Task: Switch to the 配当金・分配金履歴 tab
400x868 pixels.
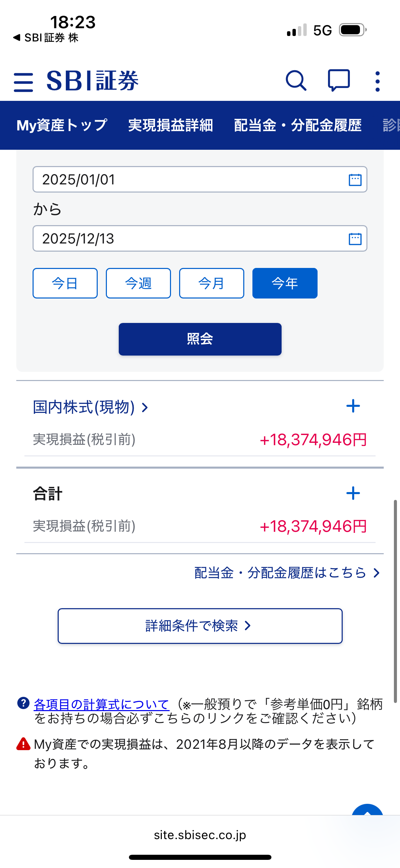Action: (298, 125)
